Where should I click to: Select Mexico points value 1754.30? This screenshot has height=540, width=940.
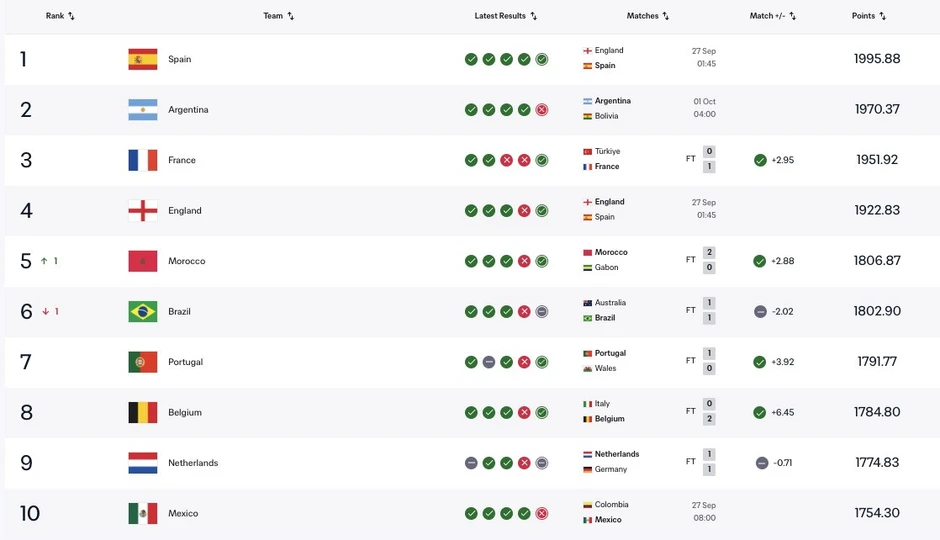coord(877,513)
